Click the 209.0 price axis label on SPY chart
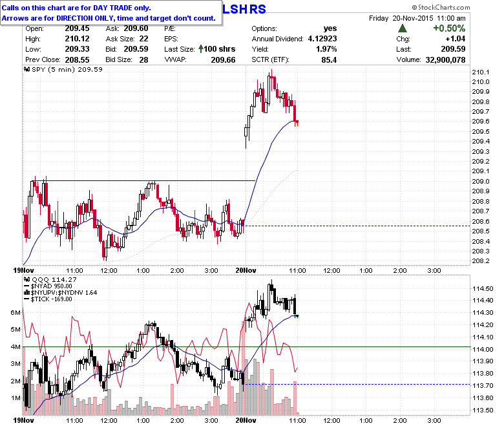504x426 pixels. click(481, 182)
